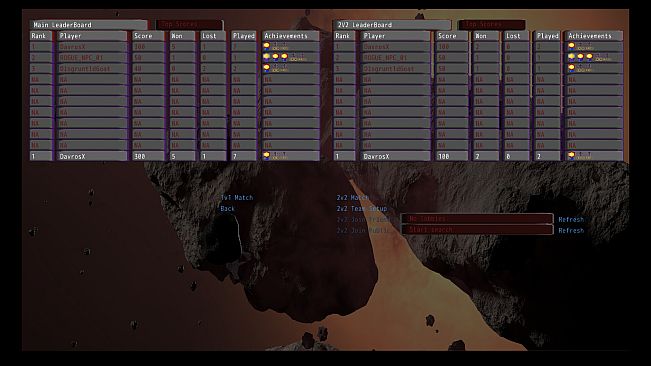Click DisgruntldGoat achievement medal in 2V2 LeaderBoard
This screenshot has height=366, width=651.
[571, 67]
